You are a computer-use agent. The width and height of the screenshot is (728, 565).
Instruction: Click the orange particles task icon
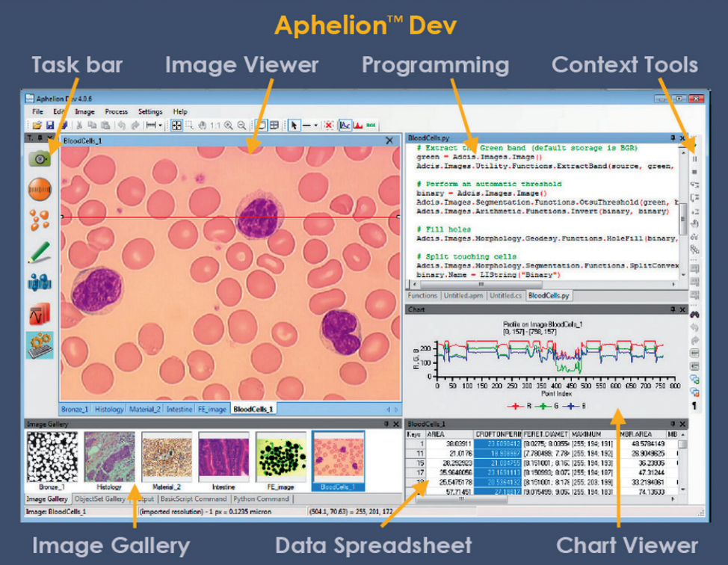tap(40, 220)
